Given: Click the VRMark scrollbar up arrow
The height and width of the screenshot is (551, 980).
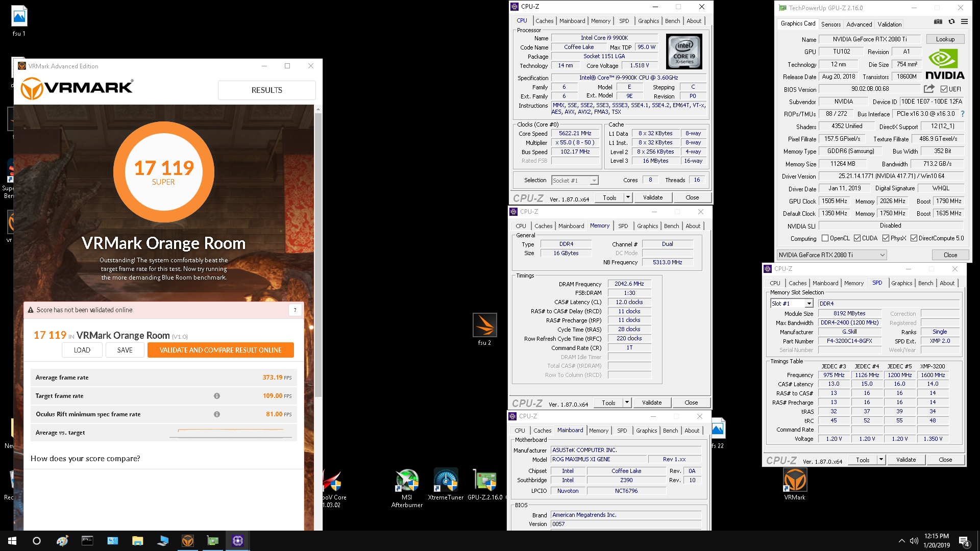Looking at the screenshot, I should (x=318, y=109).
